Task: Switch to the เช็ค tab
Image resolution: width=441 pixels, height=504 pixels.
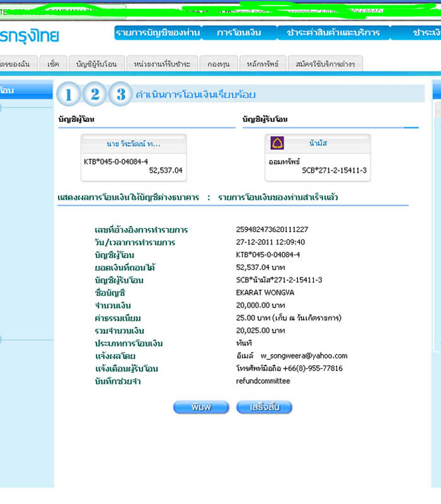Action: pyautogui.click(x=54, y=64)
